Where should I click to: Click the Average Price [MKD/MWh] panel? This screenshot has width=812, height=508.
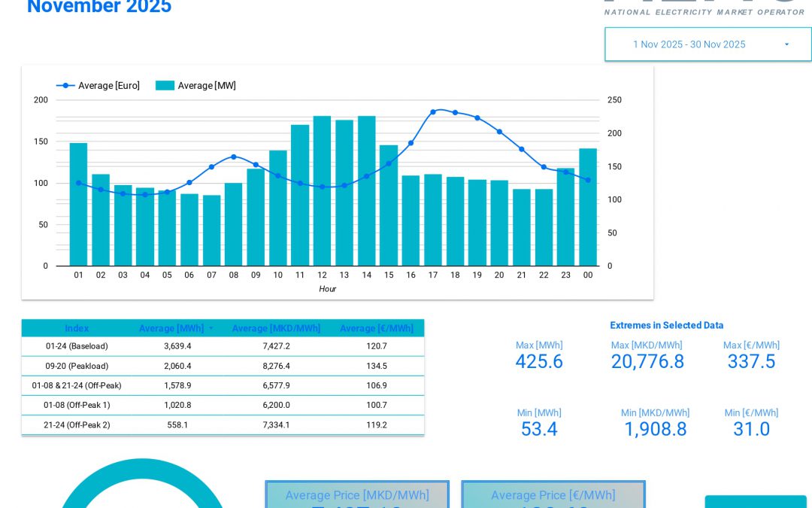pos(357,495)
